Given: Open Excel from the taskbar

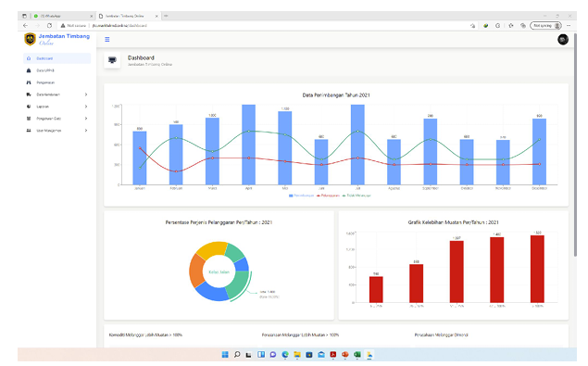Looking at the screenshot, I should point(357,354).
